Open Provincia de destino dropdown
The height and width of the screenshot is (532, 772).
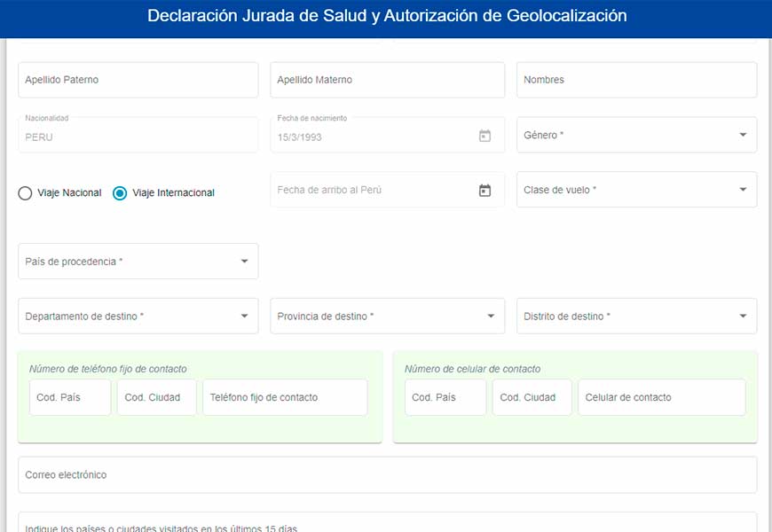[388, 316]
